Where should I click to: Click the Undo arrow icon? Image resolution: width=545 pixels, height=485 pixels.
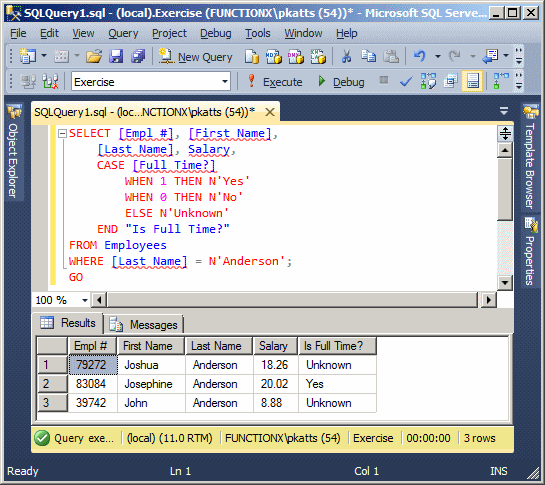point(420,56)
